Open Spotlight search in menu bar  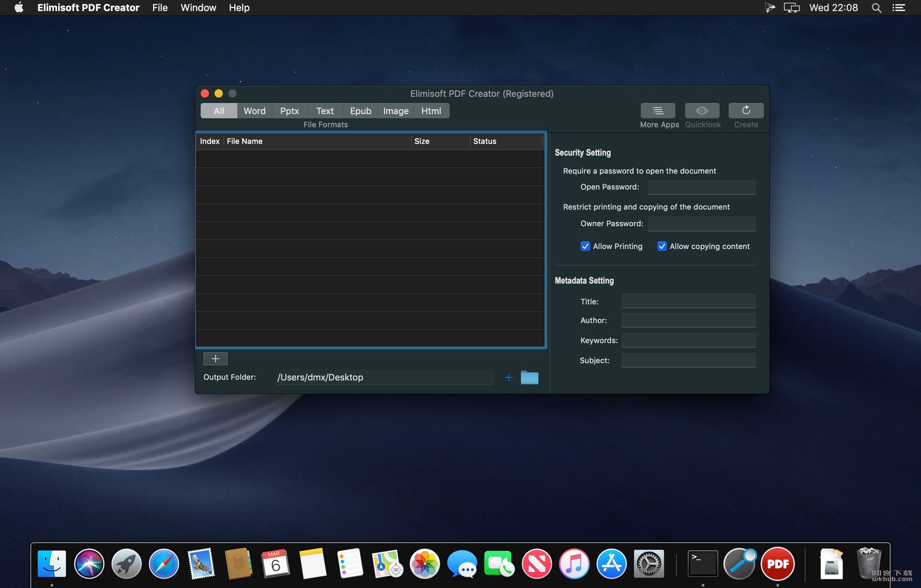pyautogui.click(x=876, y=8)
